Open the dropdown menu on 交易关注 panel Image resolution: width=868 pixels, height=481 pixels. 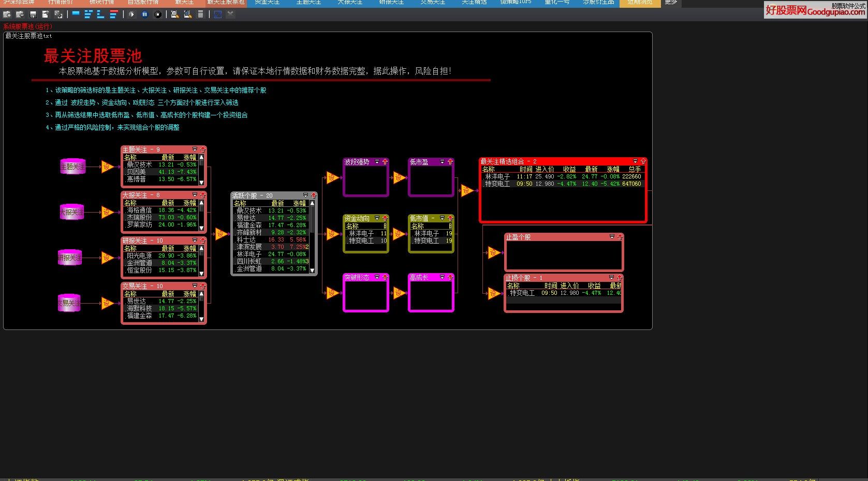pos(195,286)
